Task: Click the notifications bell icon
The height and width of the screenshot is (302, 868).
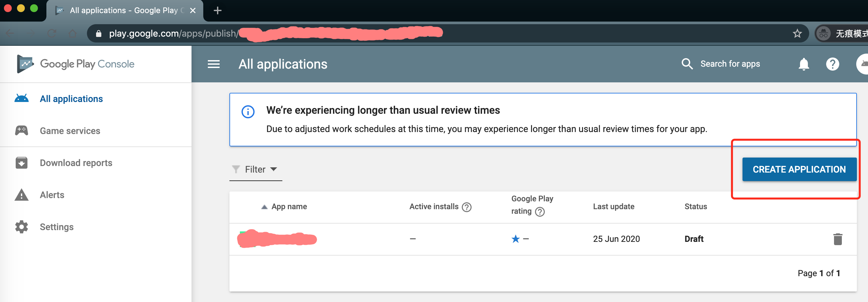Action: tap(804, 64)
